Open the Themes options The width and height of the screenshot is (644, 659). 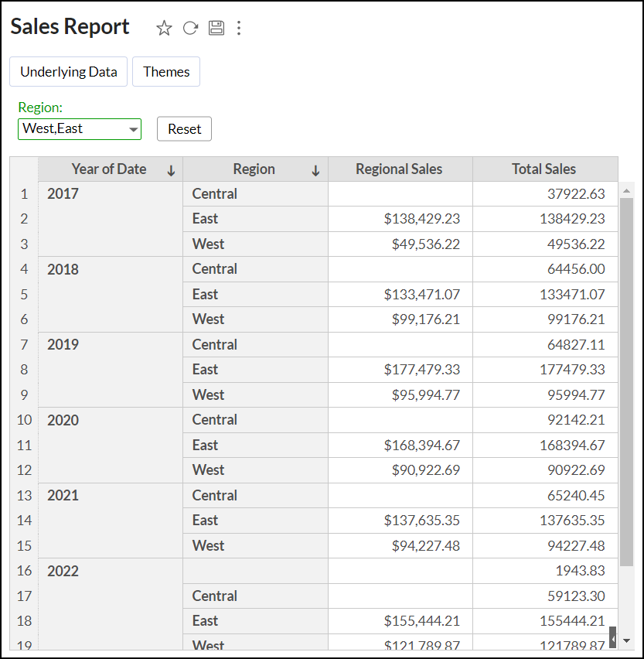tap(165, 71)
